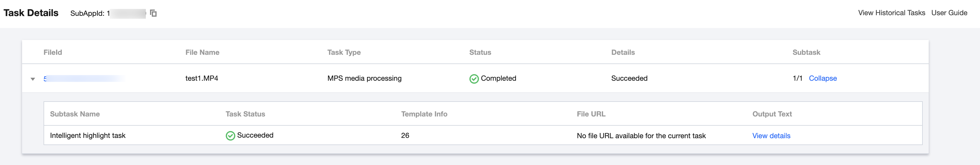Click the Subtask column header

(806, 52)
